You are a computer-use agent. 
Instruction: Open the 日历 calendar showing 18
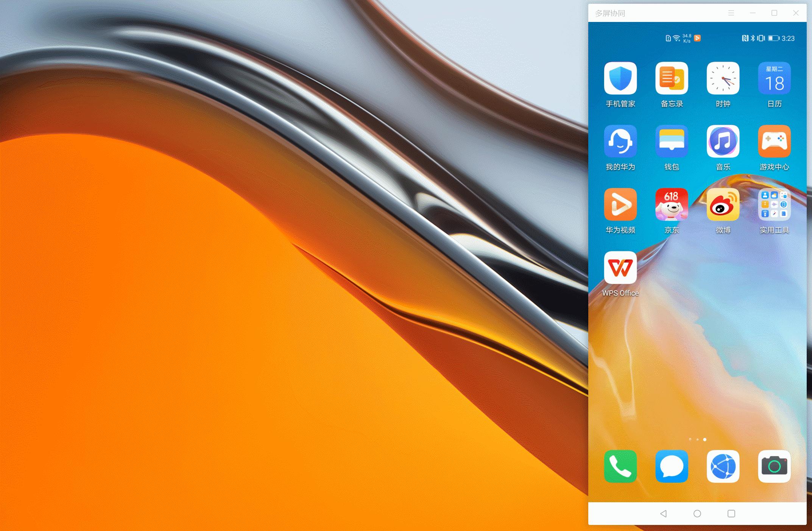774,78
